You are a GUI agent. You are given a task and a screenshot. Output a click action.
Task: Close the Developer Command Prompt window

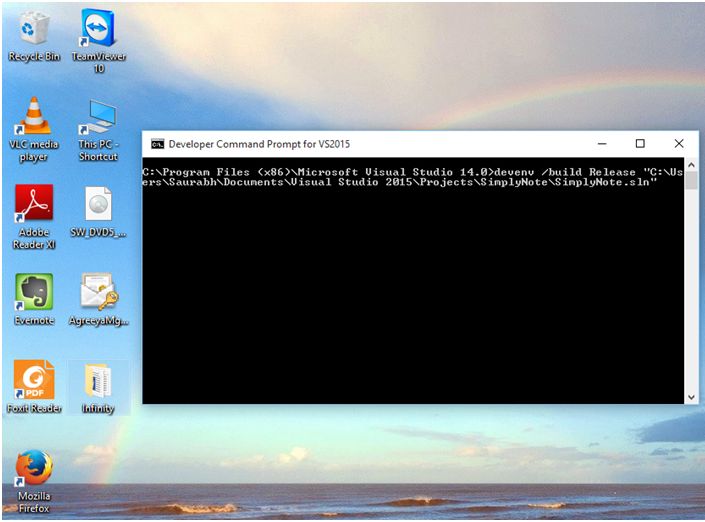679,144
